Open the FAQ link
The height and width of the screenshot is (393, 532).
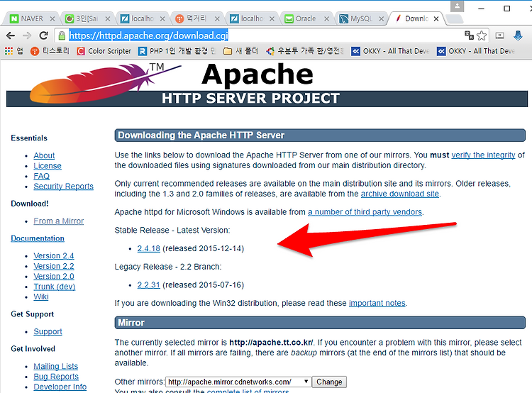click(x=41, y=176)
